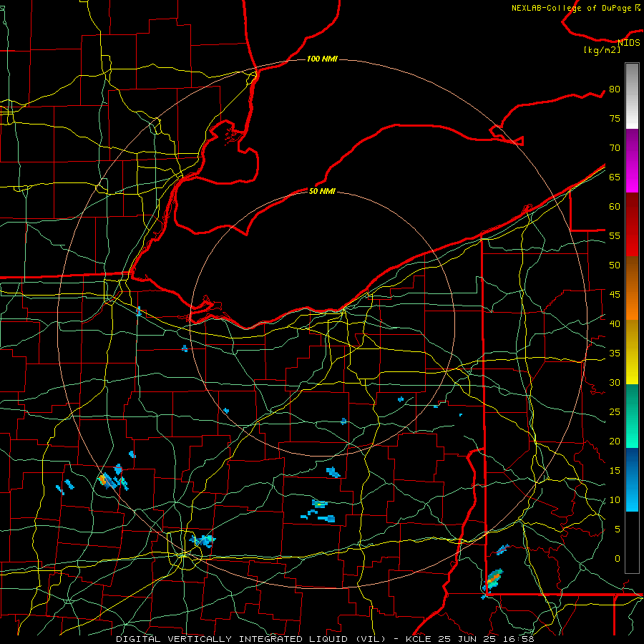Select scale value 35
This screenshot has width=644, height=644.
click(x=615, y=353)
